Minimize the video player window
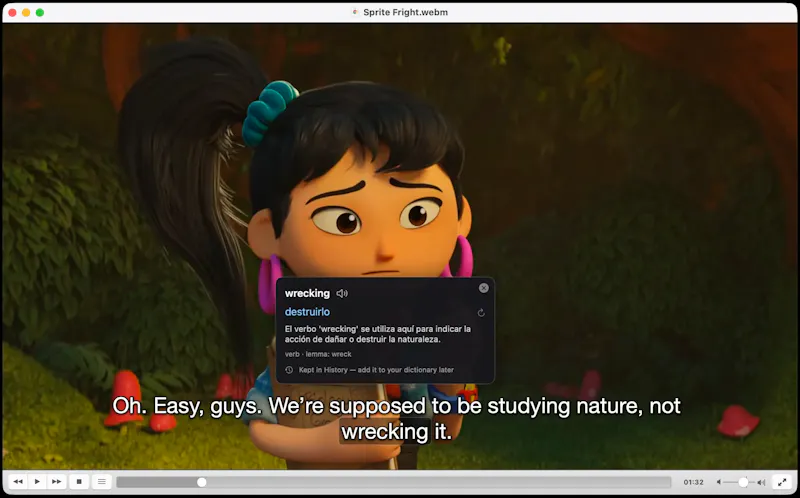800x498 pixels. pos(26,12)
